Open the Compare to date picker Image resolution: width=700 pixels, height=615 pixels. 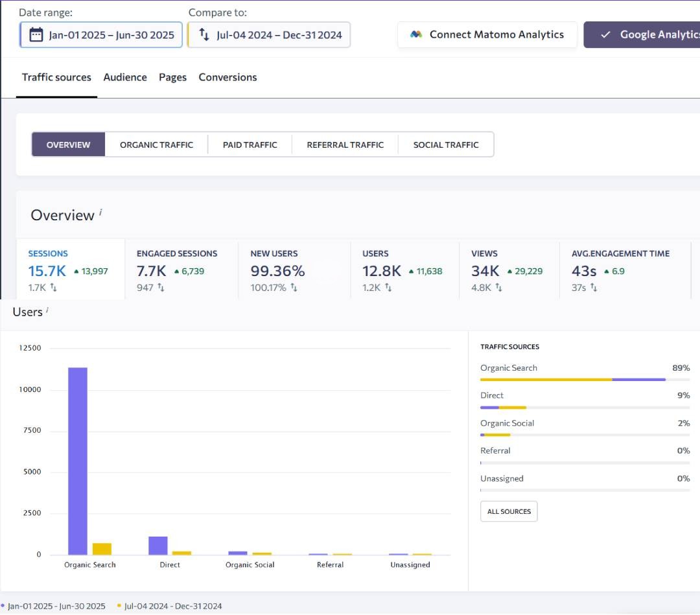click(x=269, y=35)
